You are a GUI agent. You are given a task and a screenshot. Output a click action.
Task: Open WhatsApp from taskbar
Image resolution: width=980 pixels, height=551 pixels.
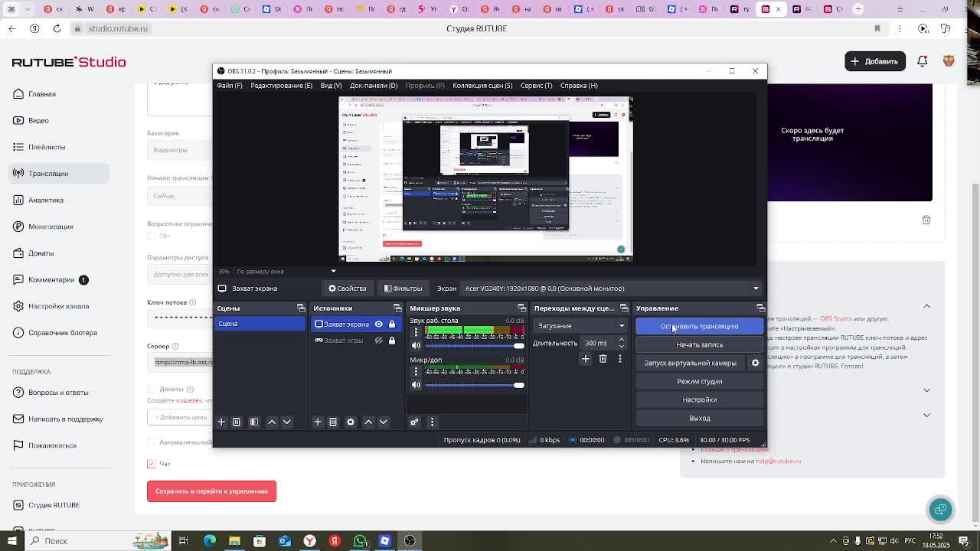tap(360, 541)
